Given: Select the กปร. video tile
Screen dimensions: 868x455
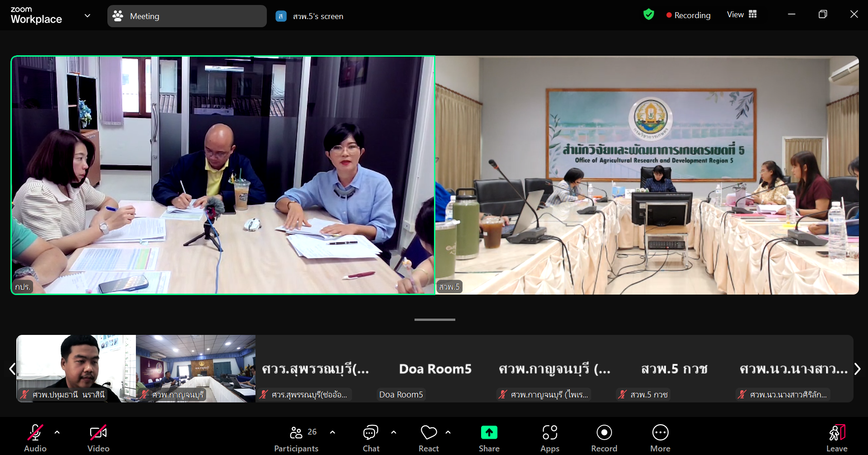Looking at the screenshot, I should pos(223,175).
